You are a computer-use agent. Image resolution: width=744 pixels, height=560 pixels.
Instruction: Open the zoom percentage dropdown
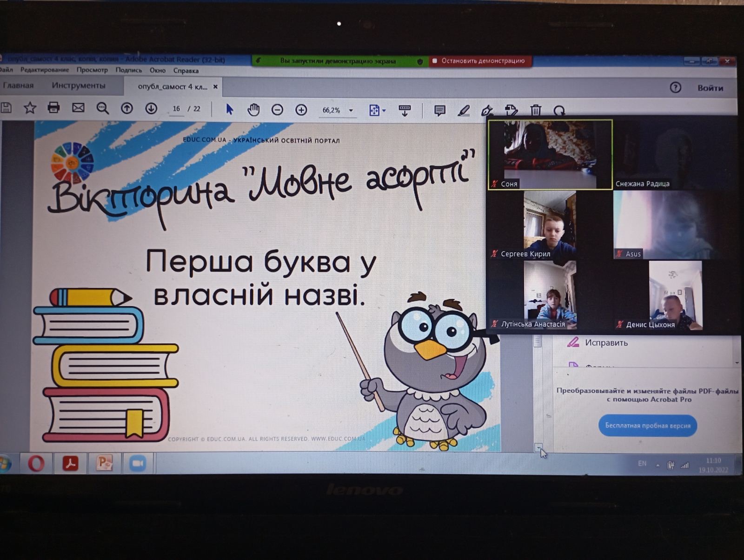click(x=351, y=110)
